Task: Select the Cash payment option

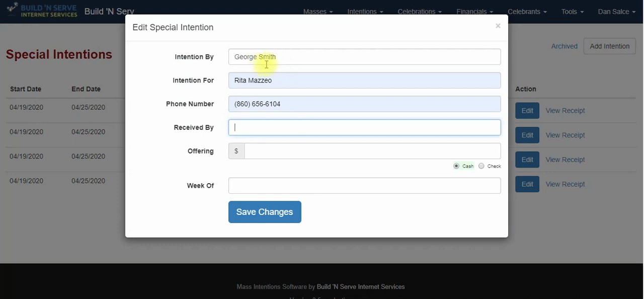Action: (456, 166)
